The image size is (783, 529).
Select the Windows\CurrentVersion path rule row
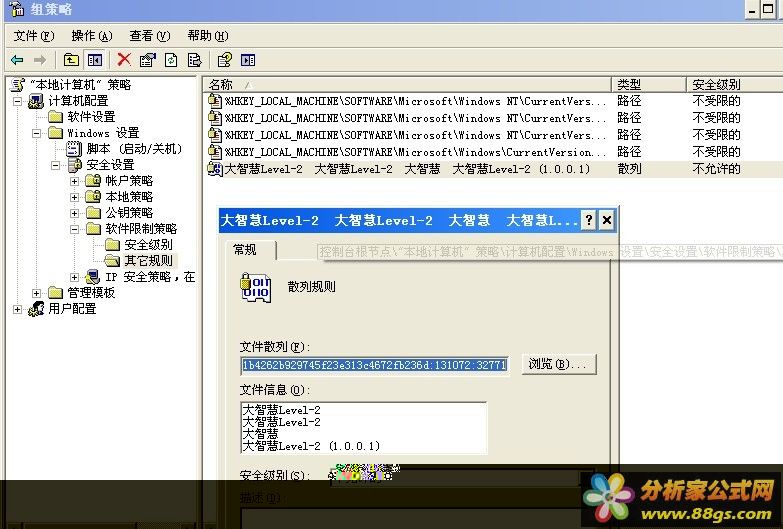(x=494, y=152)
